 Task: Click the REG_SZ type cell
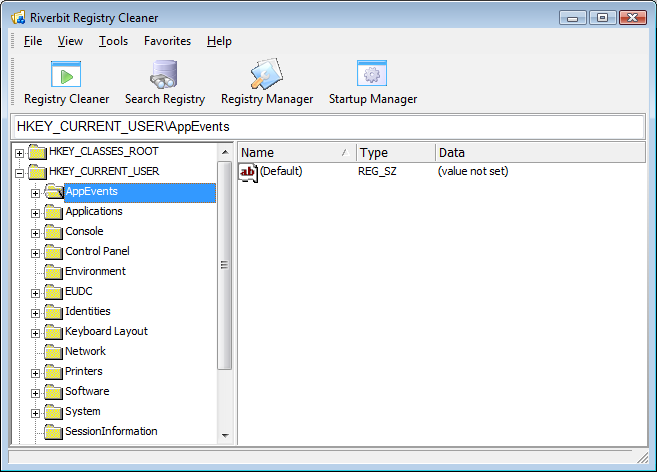coord(377,171)
